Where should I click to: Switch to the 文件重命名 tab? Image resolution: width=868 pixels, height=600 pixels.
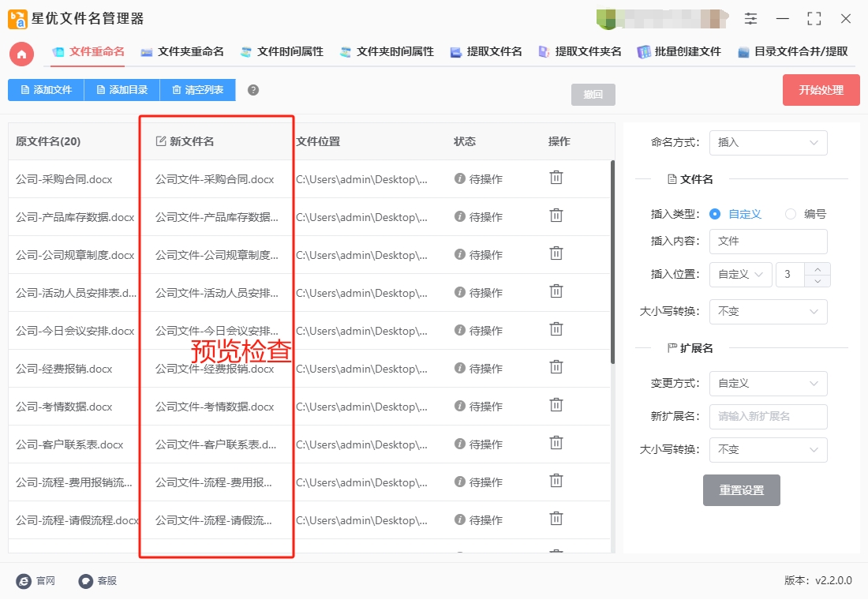click(88, 52)
